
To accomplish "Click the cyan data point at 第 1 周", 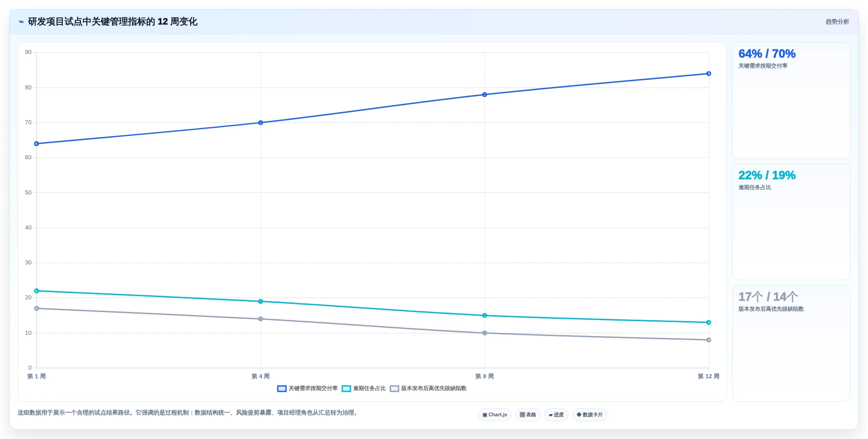I will coord(37,291).
